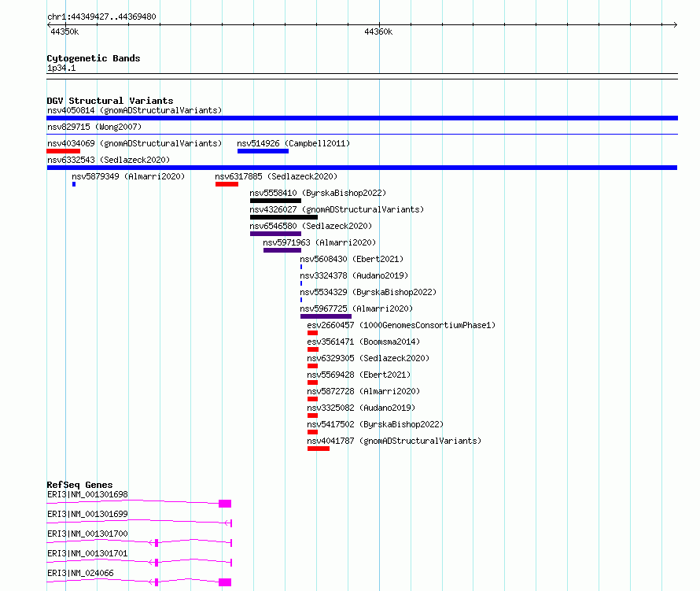Click the nsv4050814 gnomAD variant label
Viewport: 700px width, 591px height.
(134, 110)
